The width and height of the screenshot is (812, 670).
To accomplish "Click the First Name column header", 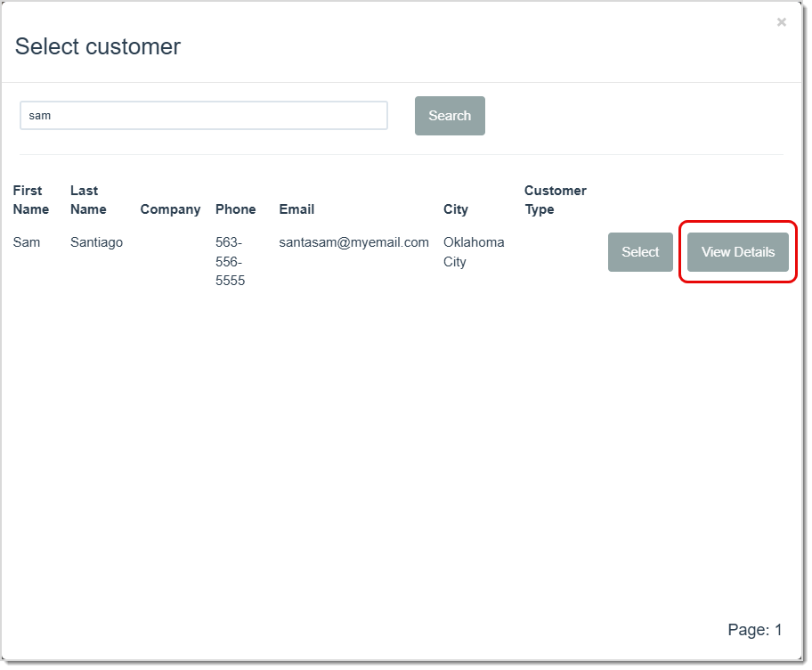I will [x=30, y=200].
